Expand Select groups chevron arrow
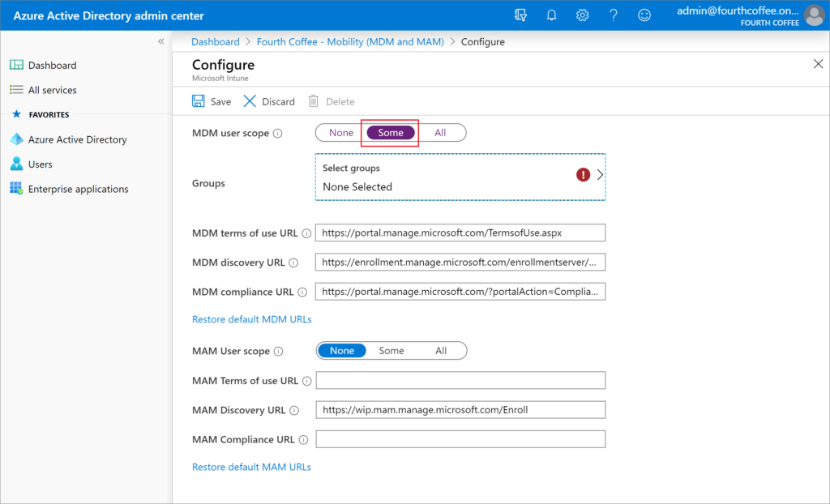Image resolution: width=830 pixels, height=504 pixels. pyautogui.click(x=600, y=175)
